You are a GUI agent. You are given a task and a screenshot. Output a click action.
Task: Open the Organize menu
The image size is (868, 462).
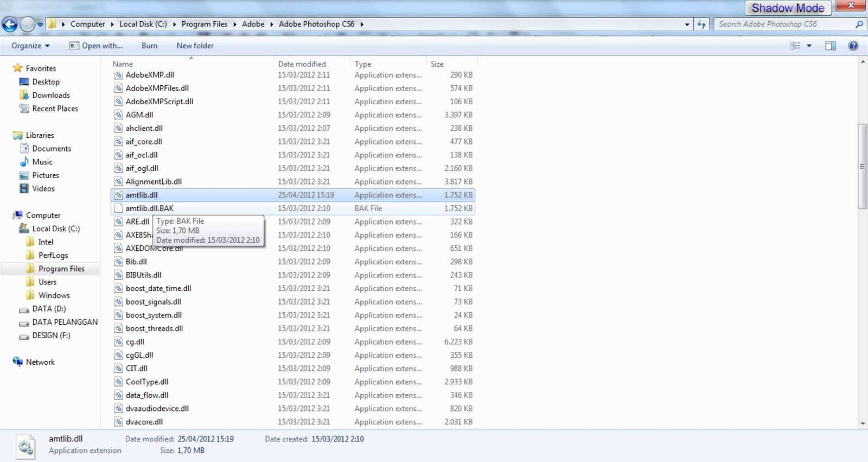pos(30,46)
